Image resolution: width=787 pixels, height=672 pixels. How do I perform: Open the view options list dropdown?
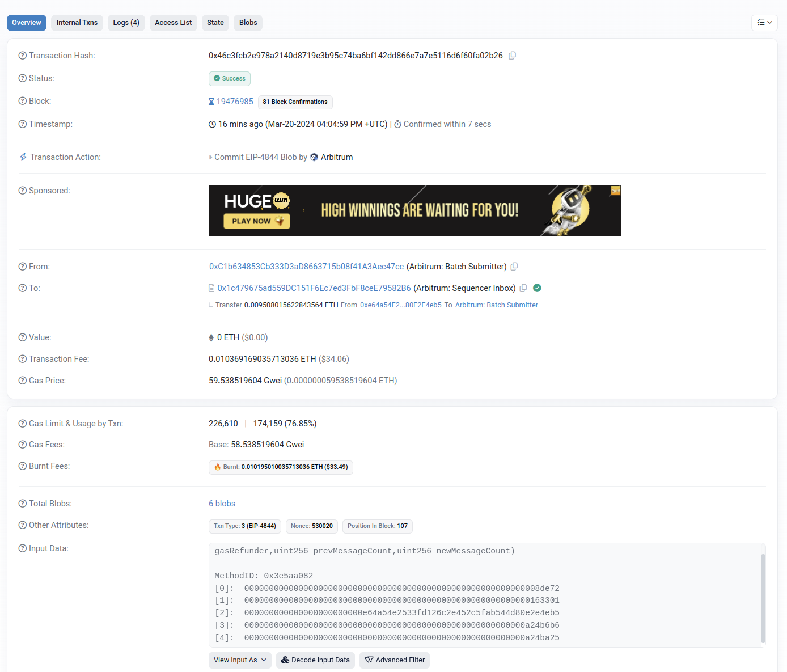(764, 23)
